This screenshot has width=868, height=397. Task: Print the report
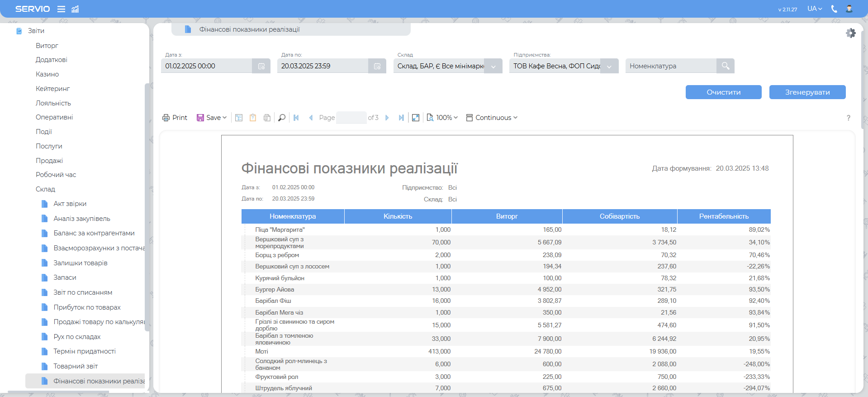tap(175, 118)
